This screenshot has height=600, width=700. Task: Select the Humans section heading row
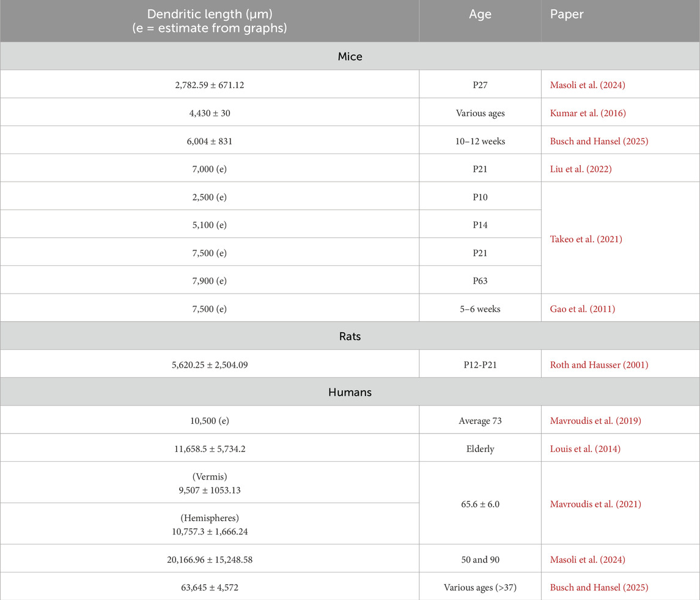point(350,393)
